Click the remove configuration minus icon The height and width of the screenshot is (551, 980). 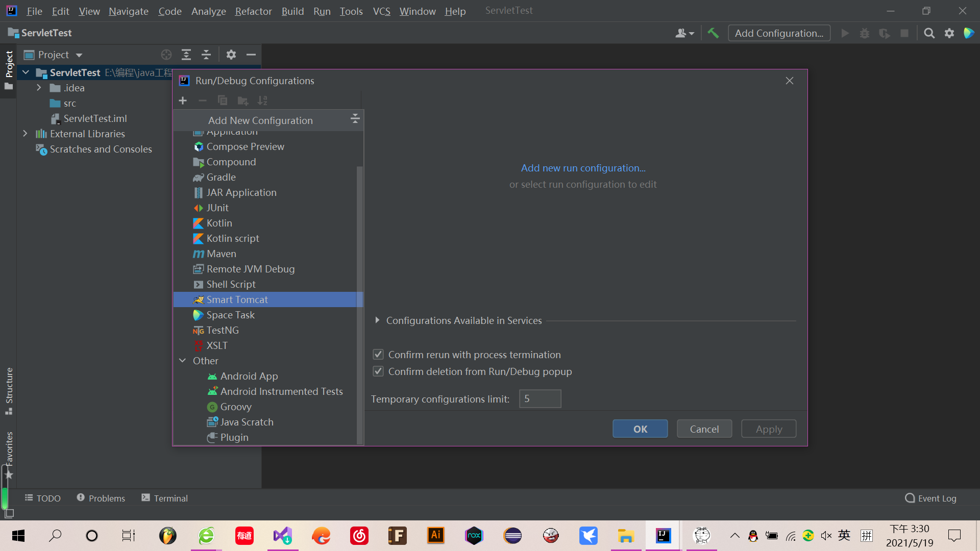(203, 101)
